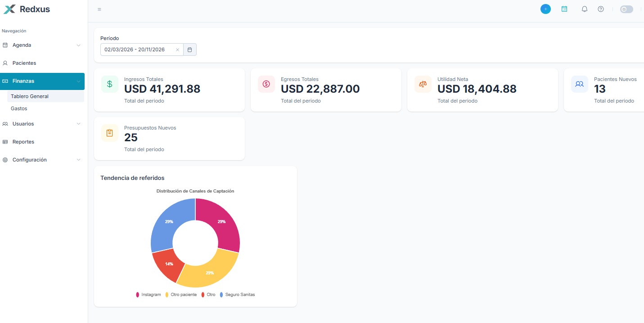Screen dimensions: 644x323
Task: Expand the Configuración menu chevron
Action: point(78,160)
